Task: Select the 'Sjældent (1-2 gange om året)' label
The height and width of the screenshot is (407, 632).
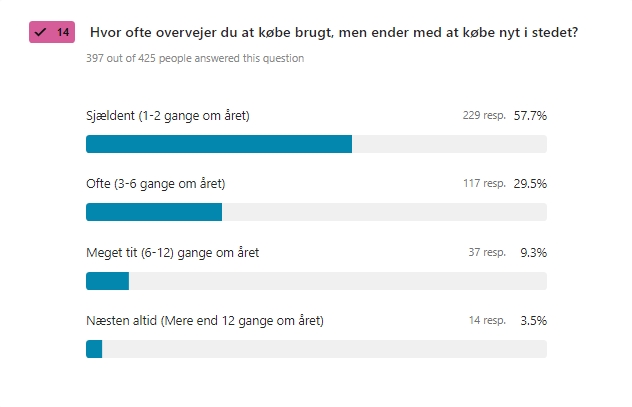Action: [x=168, y=116]
